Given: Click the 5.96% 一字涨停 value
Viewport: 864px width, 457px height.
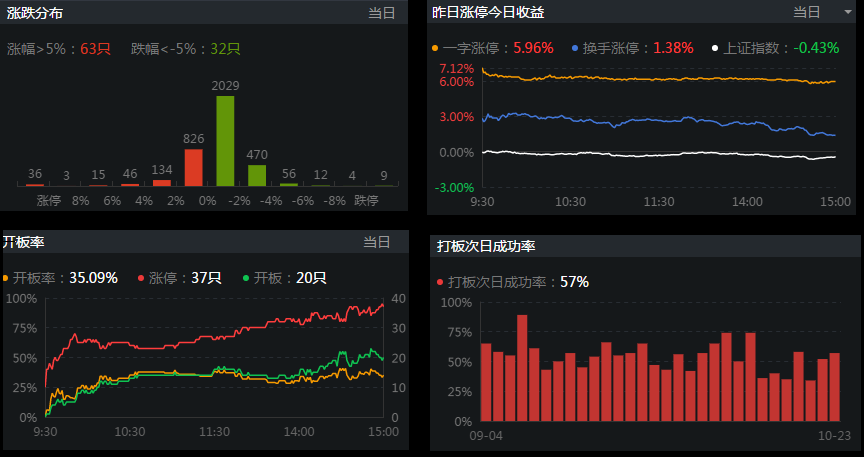Looking at the screenshot, I should pyautogui.click(x=533, y=48).
